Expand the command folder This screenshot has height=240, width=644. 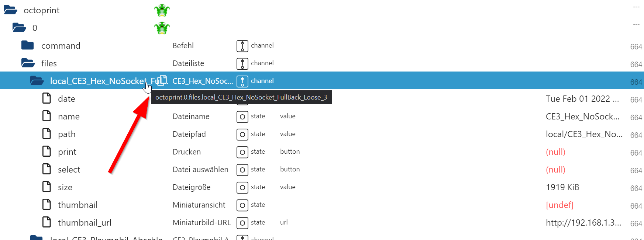28,45
